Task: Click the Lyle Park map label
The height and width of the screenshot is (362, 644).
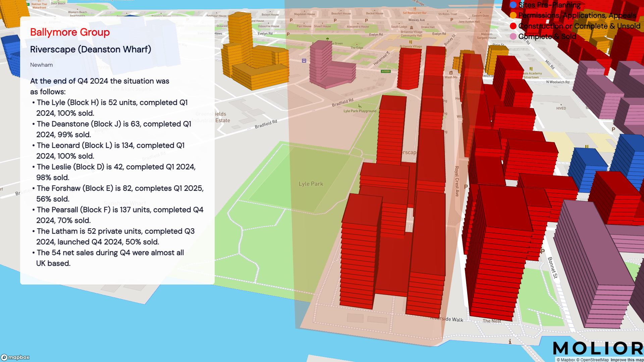Action: tap(311, 184)
